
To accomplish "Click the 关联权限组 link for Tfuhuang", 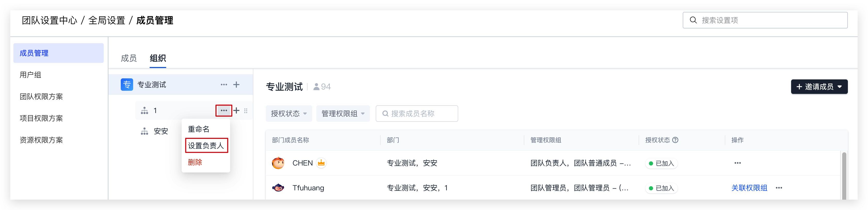I will (749, 188).
